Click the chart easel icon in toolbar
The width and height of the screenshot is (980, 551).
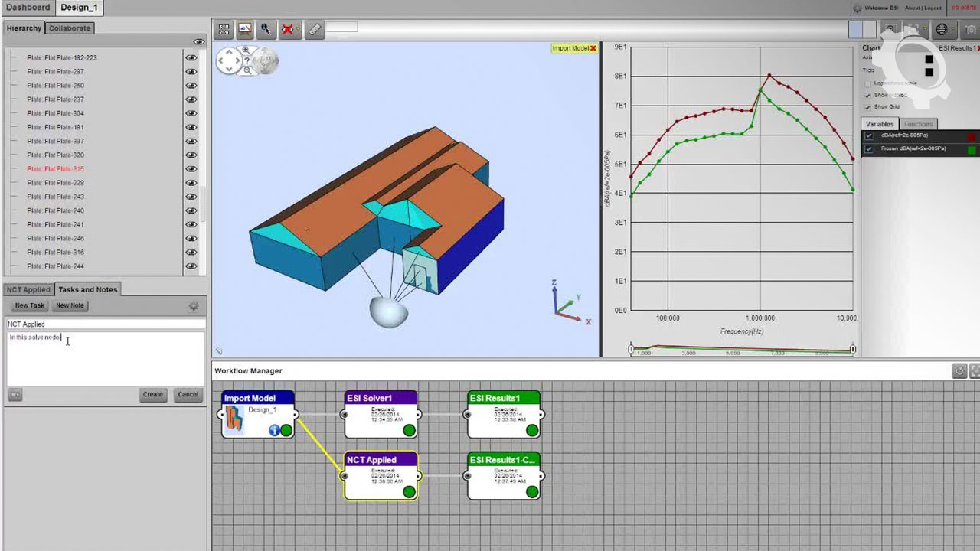point(245,30)
